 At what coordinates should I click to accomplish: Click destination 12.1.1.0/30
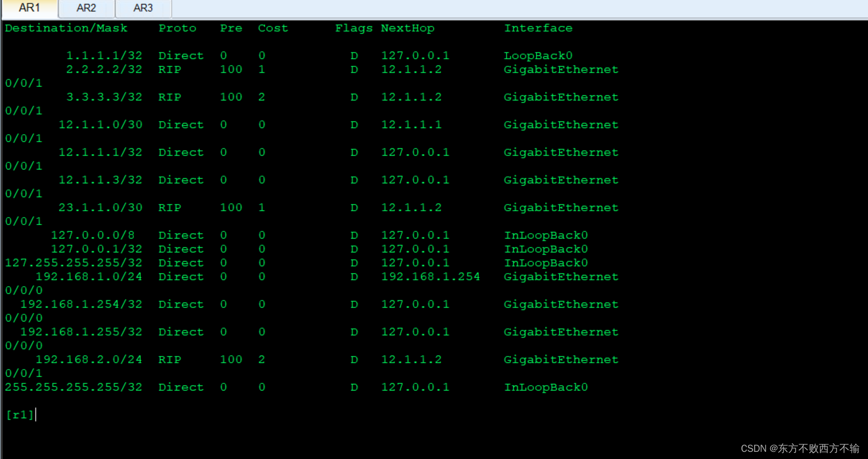[x=100, y=124]
